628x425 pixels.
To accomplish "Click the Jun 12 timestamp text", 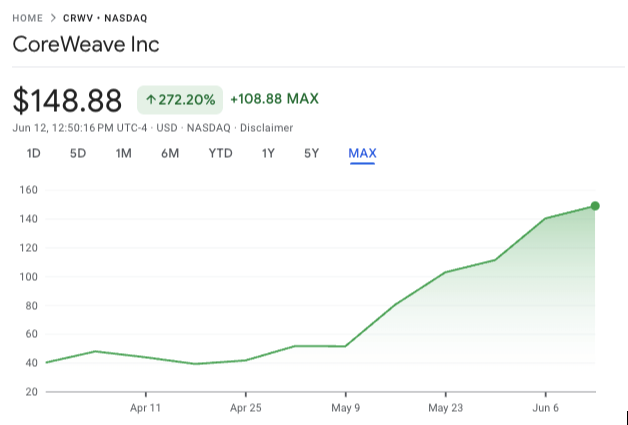I will tap(80, 128).
